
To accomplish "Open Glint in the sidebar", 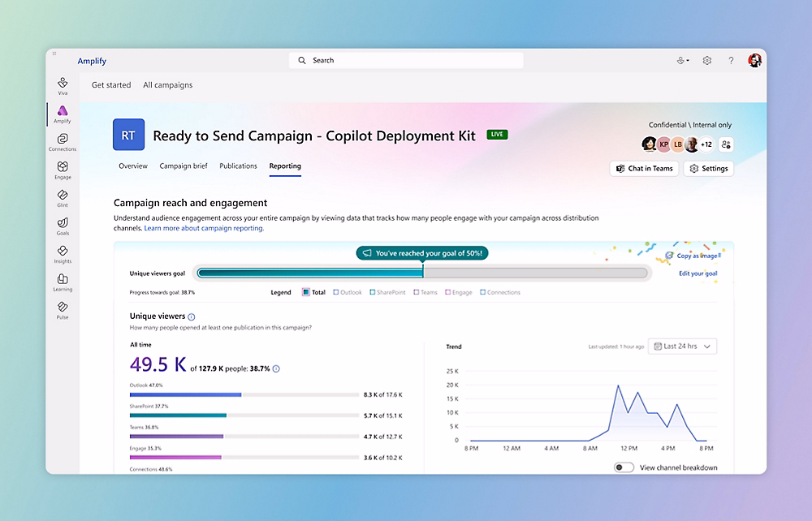I will 63,198.
